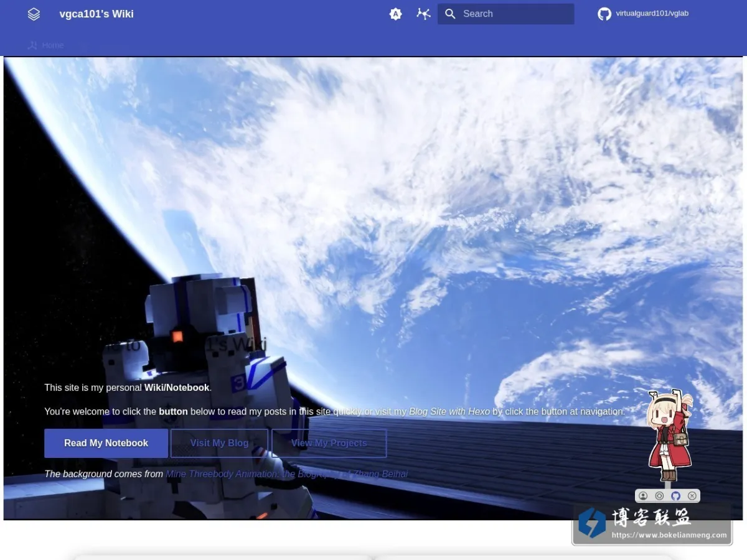
Task: Open the GitHub icon in the character widget
Action: click(x=675, y=496)
